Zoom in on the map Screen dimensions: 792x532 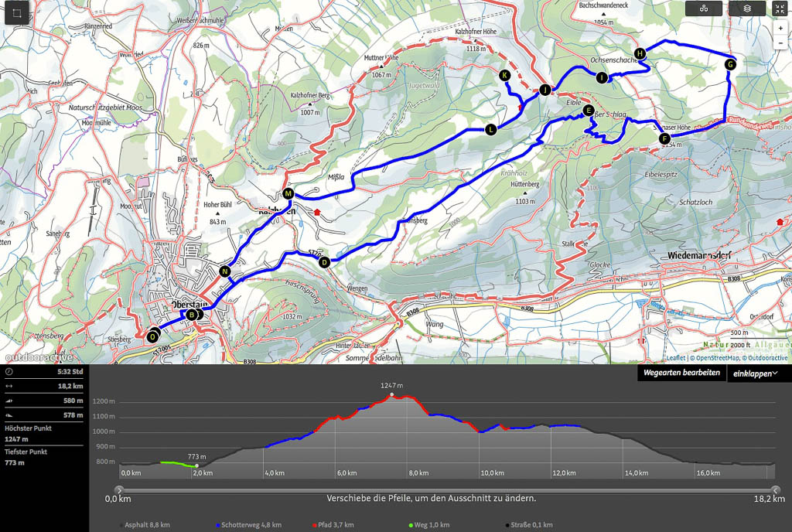tap(780, 28)
